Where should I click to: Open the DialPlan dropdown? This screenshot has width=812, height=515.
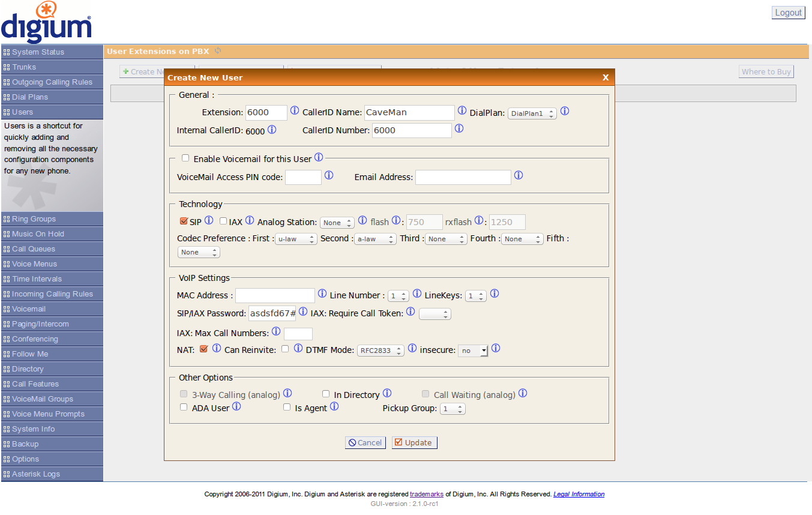point(532,113)
